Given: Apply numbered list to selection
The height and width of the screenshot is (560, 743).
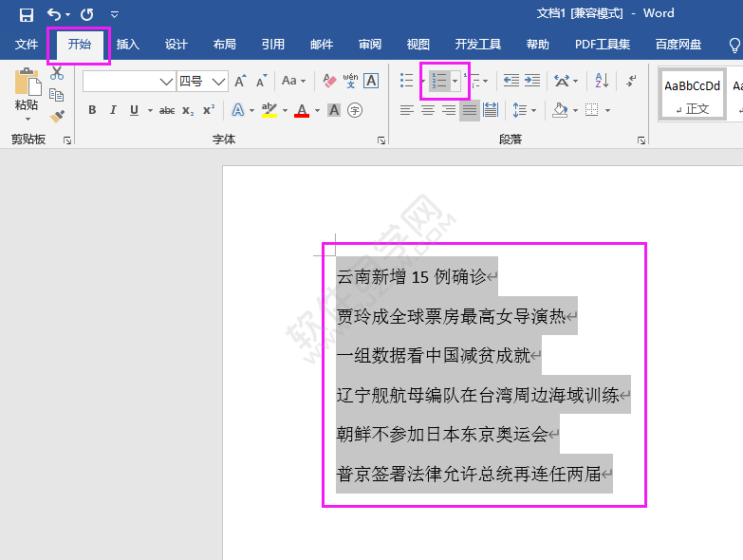Looking at the screenshot, I should (439, 81).
